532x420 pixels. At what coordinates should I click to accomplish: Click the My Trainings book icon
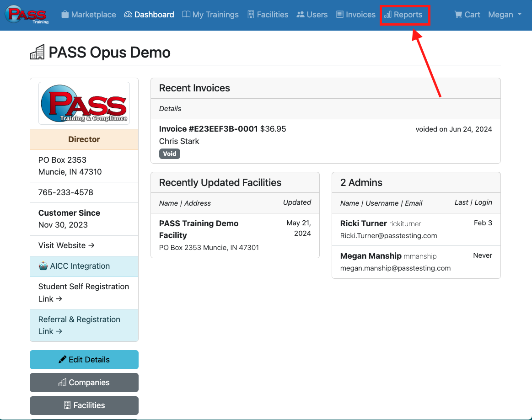(x=186, y=15)
